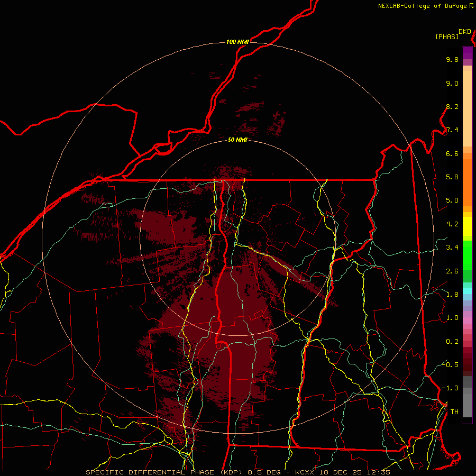Click the 6.6 scale value

coord(452,153)
